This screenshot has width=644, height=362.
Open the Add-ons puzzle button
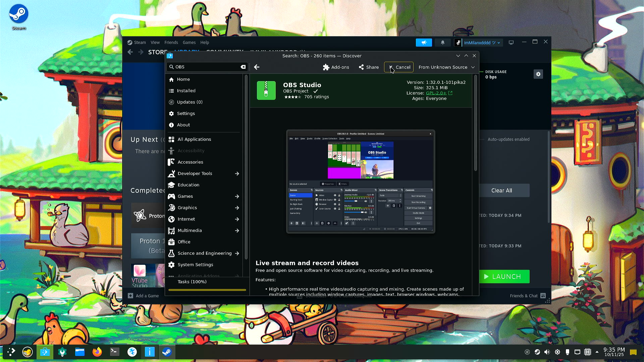tap(336, 67)
